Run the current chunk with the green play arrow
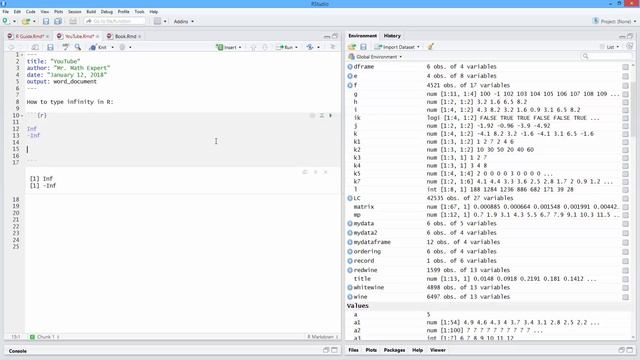 tap(331, 116)
